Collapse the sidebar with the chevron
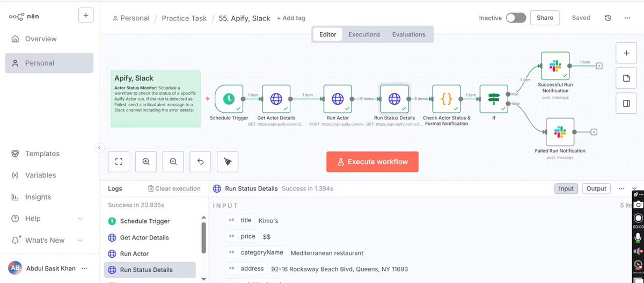This screenshot has height=283, width=644. coord(99,147)
